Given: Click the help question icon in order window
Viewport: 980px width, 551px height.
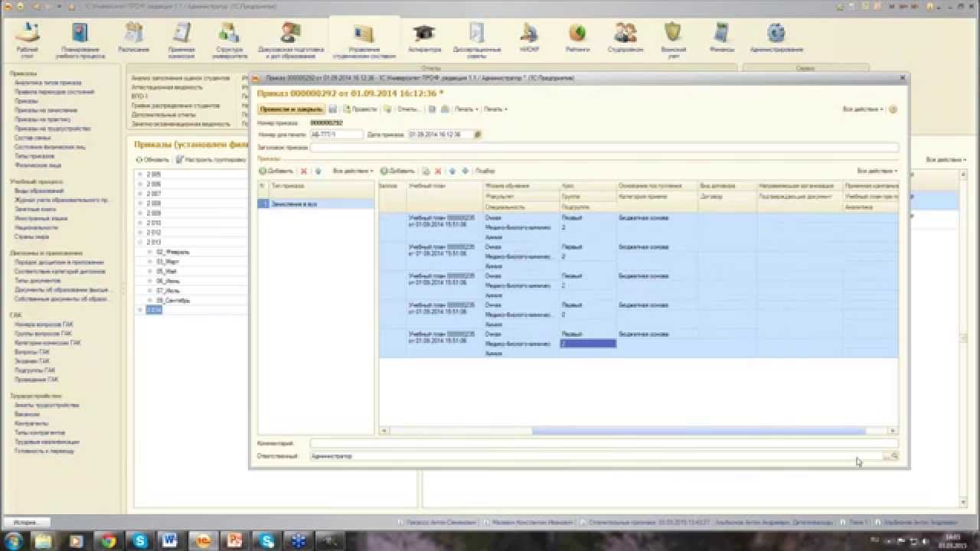Looking at the screenshot, I should [893, 109].
